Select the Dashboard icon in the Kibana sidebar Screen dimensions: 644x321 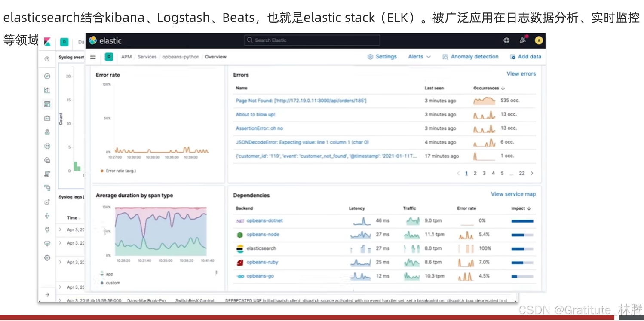[47, 104]
